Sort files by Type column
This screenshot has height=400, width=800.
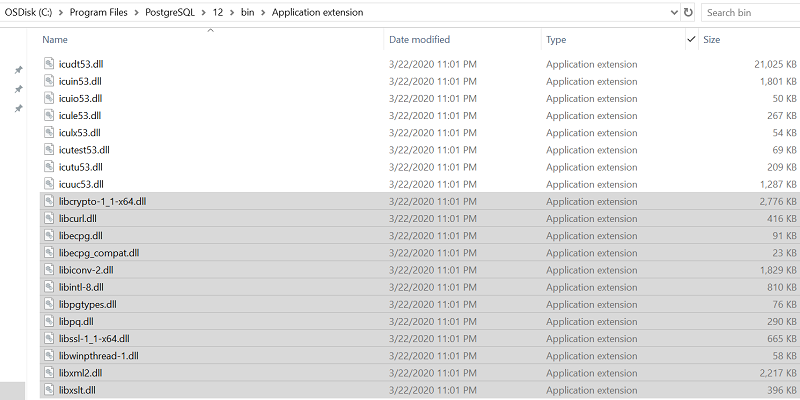[556, 39]
